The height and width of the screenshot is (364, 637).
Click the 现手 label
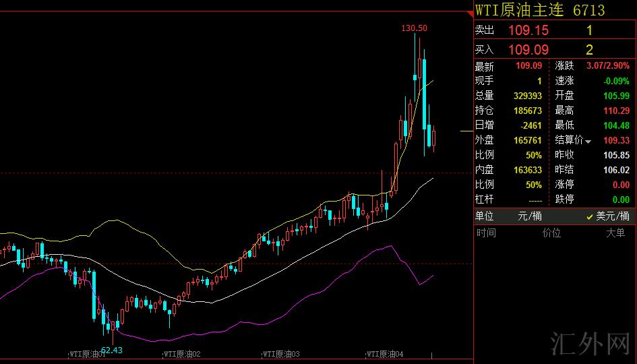coord(484,81)
